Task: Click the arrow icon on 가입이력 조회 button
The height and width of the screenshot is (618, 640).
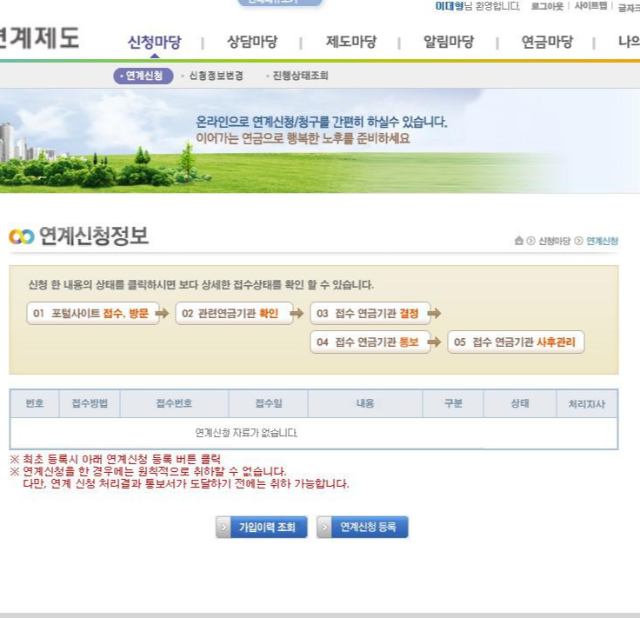Action: pos(223,527)
